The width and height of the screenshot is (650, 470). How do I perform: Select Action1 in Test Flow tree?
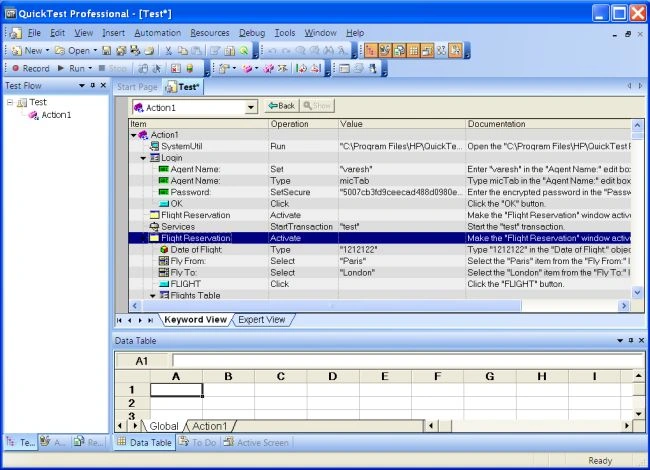(56, 115)
